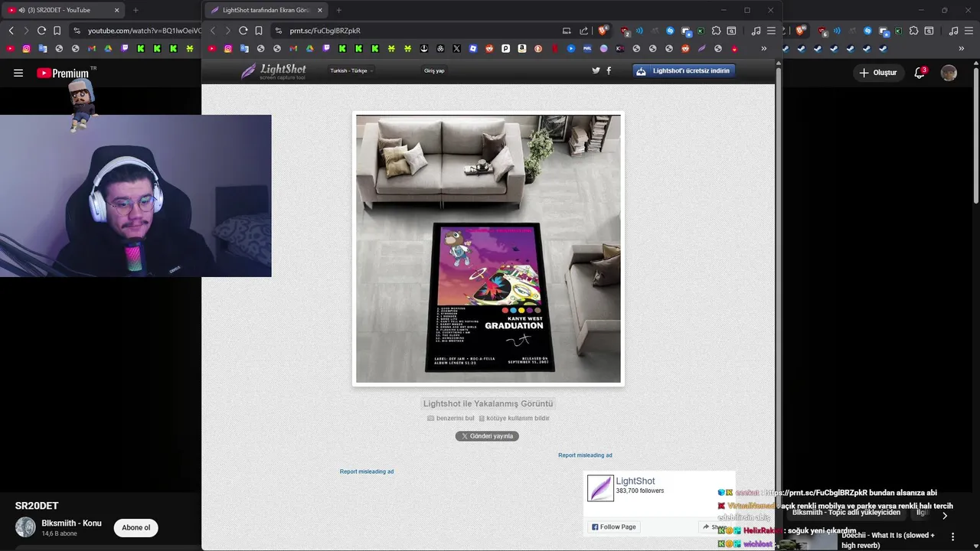This screenshot has height=551, width=980.
Task: Open Doechii - What It Is suggested video
Action: (x=888, y=540)
